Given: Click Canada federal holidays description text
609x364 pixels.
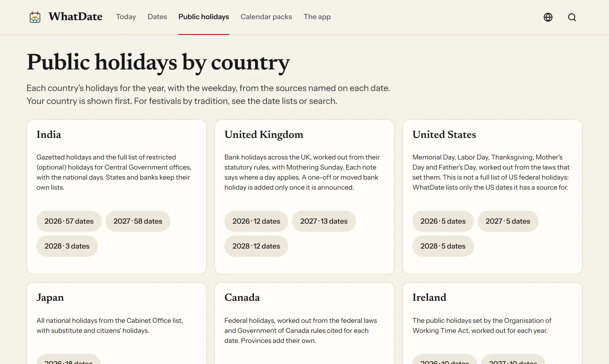Looking at the screenshot, I should coord(301,330).
